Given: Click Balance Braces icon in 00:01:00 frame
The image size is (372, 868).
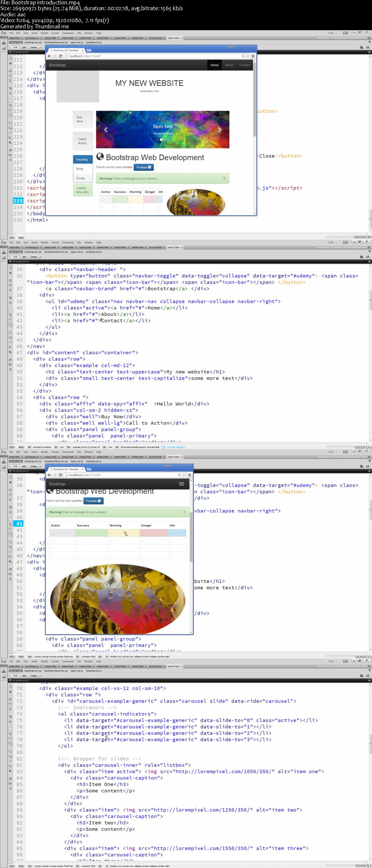Looking at the screenshot, I should coord(10,303).
